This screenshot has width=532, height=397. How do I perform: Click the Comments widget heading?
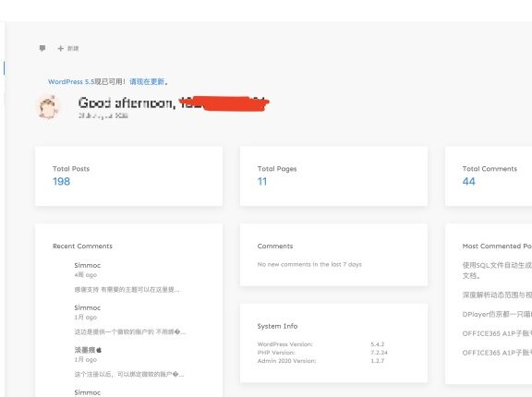pyautogui.click(x=275, y=246)
